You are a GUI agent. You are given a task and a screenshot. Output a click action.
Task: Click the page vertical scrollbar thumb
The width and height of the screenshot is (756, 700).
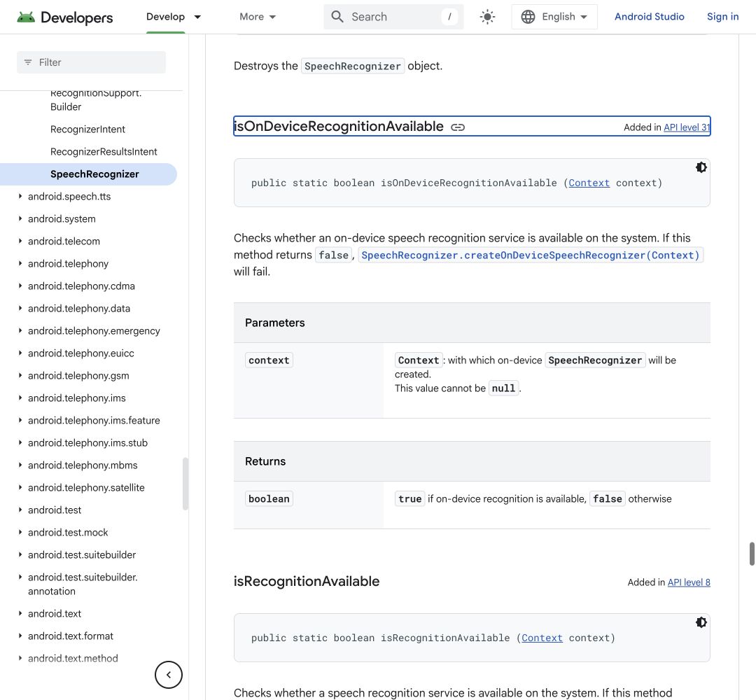point(751,554)
